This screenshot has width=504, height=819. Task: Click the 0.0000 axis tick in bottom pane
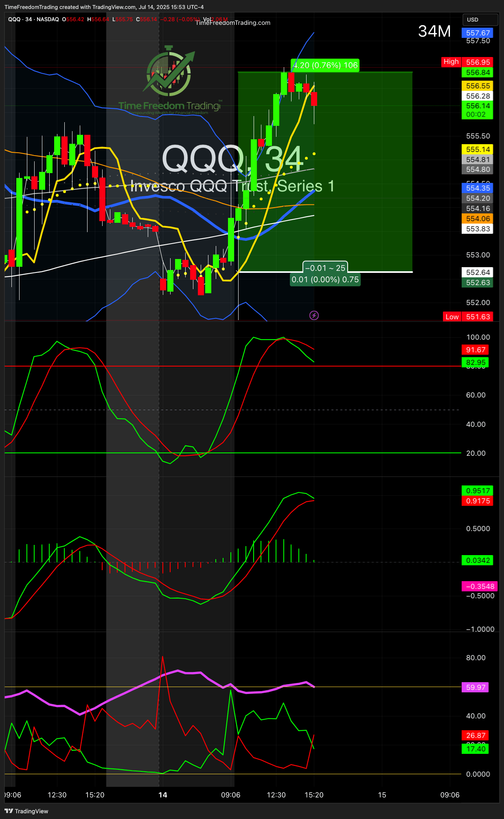[x=478, y=774]
